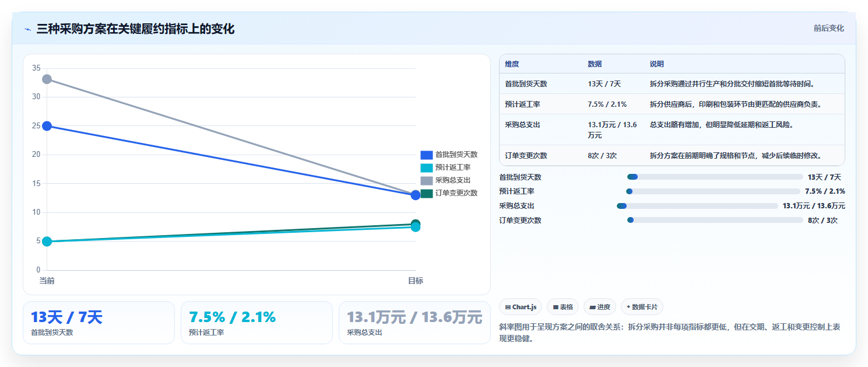Click the 7.5% / 2.1% value beside the progress bar
The height and width of the screenshot is (367, 868).
click(825, 191)
